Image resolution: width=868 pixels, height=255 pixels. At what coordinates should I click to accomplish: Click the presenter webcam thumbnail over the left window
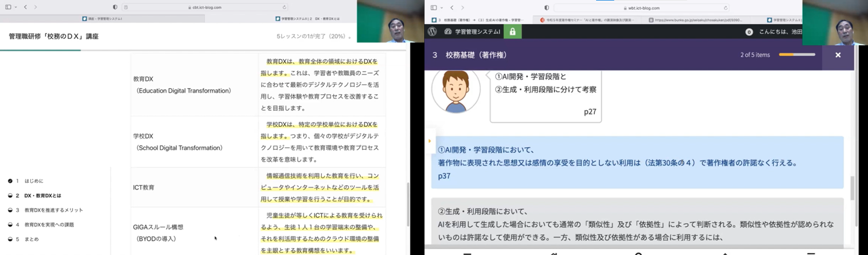point(390,21)
